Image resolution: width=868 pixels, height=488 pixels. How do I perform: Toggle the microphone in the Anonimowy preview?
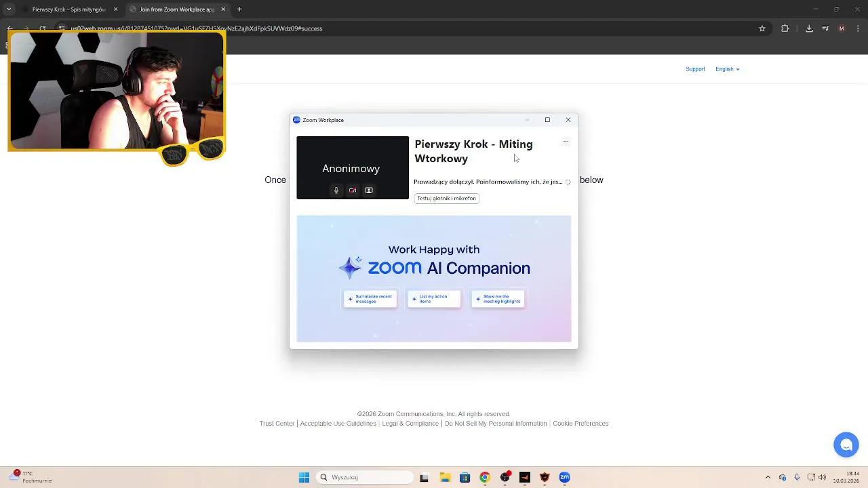tap(336, 190)
